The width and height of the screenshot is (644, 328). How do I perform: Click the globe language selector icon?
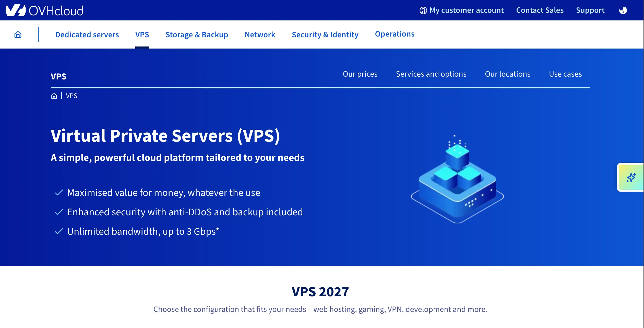point(623,10)
